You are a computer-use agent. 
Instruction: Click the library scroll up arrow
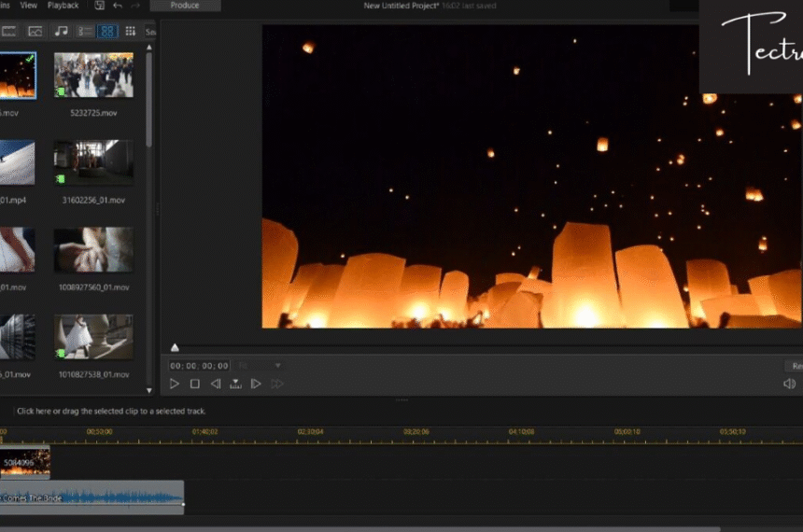pyautogui.click(x=149, y=47)
